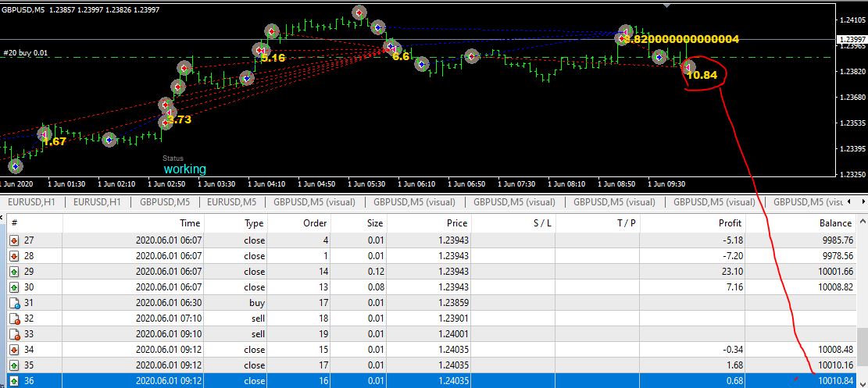
Task: Click the green close icon in row 36
Action: tap(14, 380)
